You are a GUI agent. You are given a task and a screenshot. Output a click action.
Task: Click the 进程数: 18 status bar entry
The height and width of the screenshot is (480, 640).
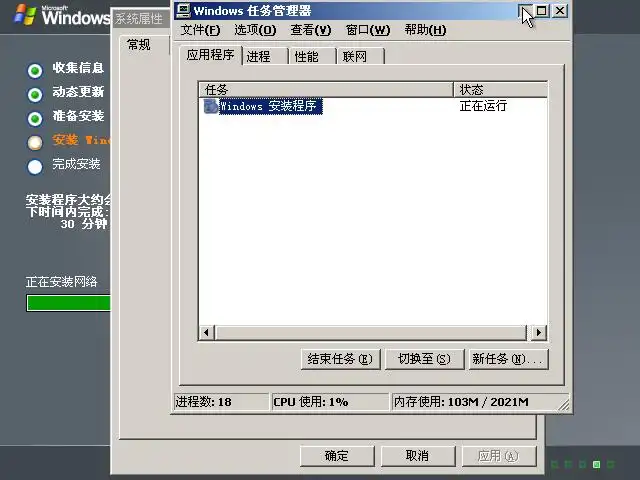221,402
